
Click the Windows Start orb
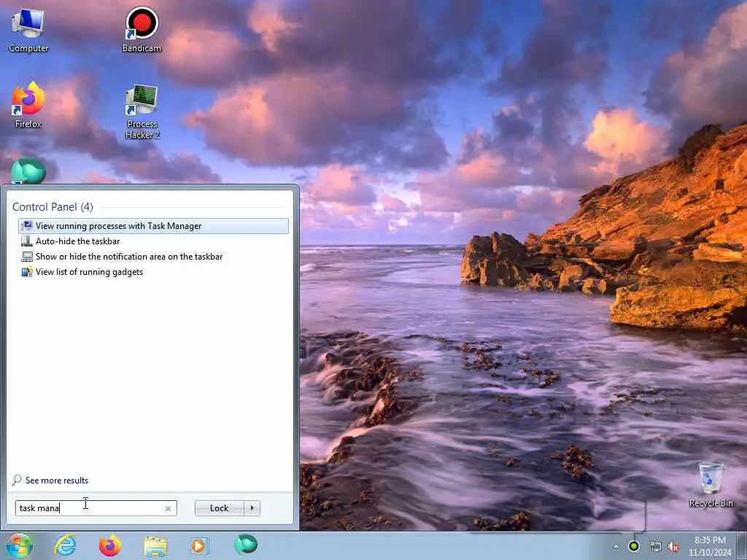pos(19,545)
